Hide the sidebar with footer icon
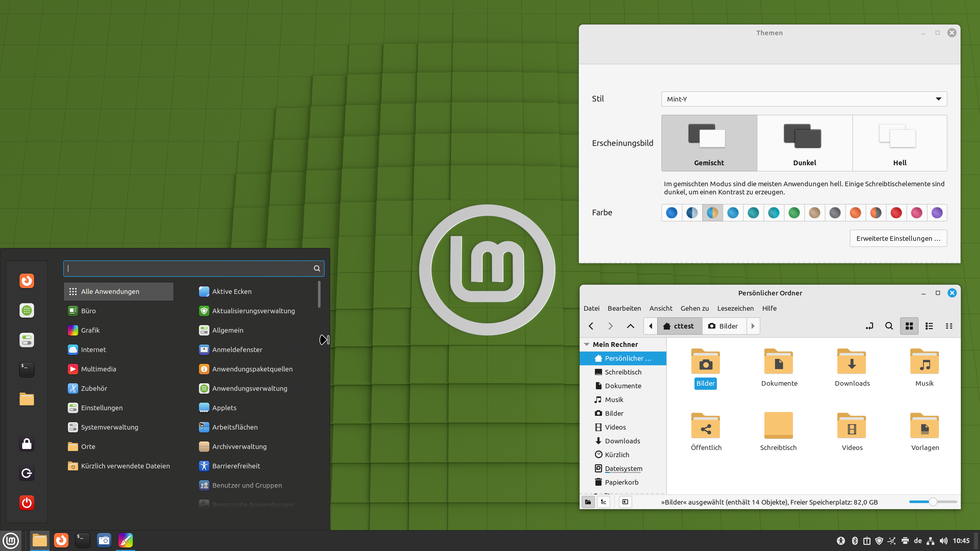 [x=625, y=502]
